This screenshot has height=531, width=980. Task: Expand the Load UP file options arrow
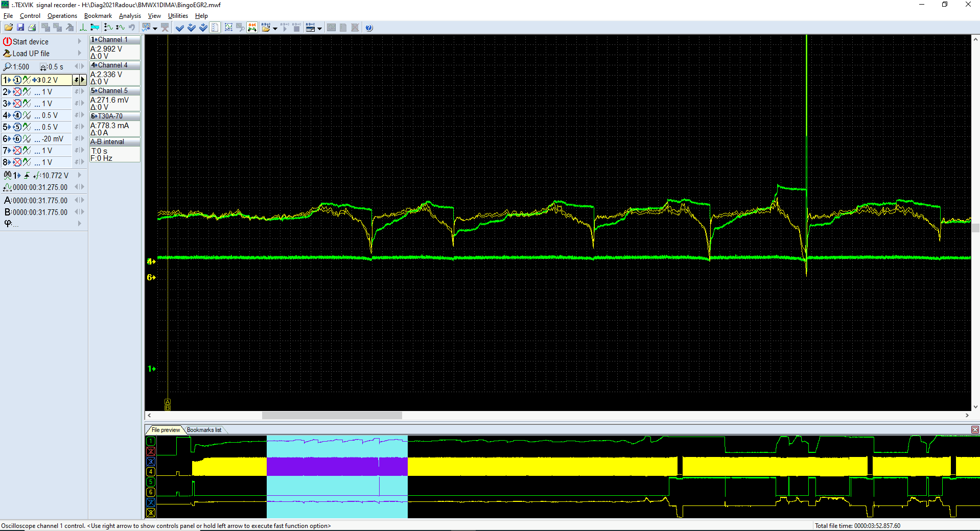click(80, 53)
